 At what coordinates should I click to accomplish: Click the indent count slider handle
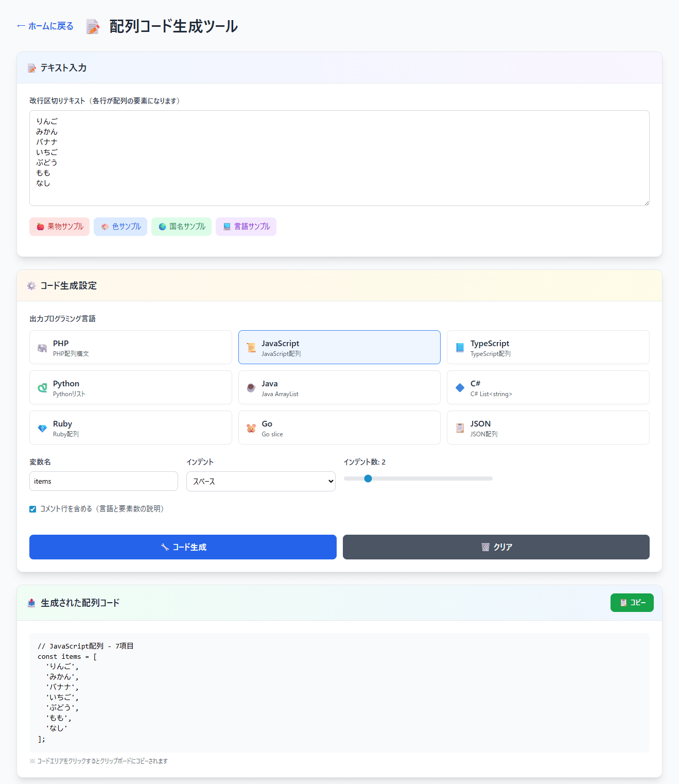368,479
